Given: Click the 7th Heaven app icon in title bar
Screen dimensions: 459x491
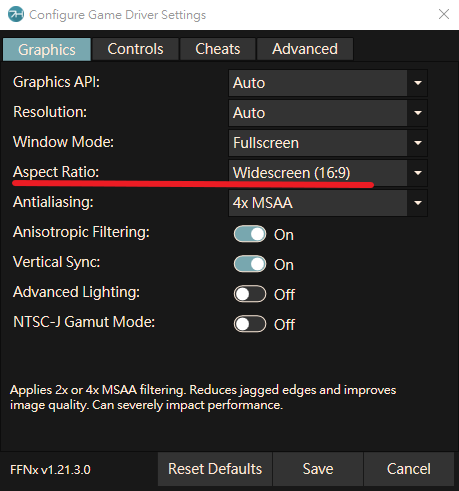Looking at the screenshot, I should coord(16,14).
